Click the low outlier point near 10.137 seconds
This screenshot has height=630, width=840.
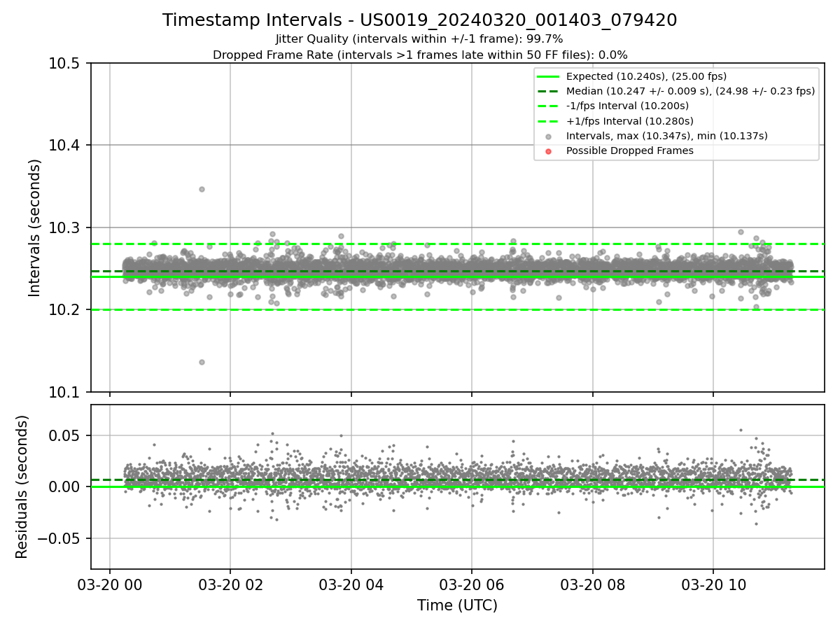202,362
